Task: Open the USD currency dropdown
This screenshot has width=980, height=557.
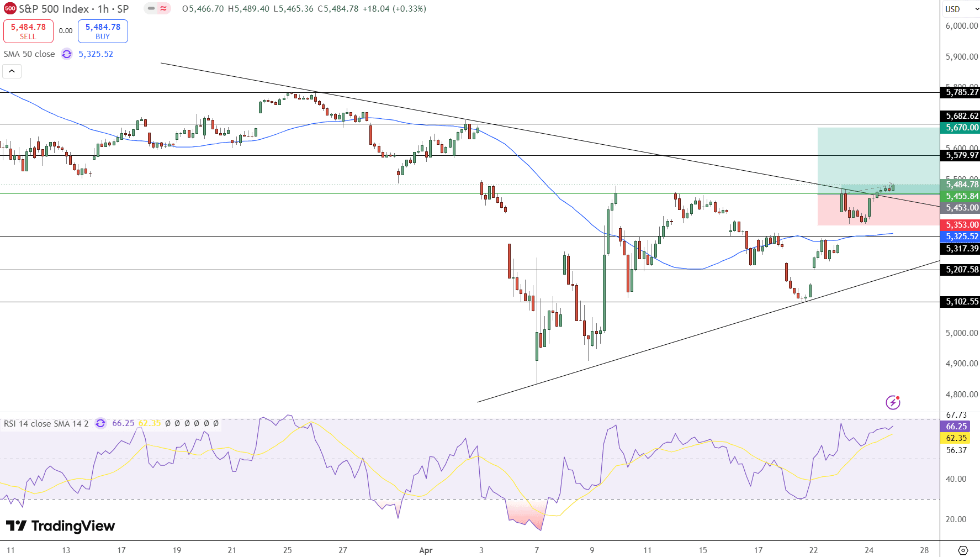Action: pos(961,9)
